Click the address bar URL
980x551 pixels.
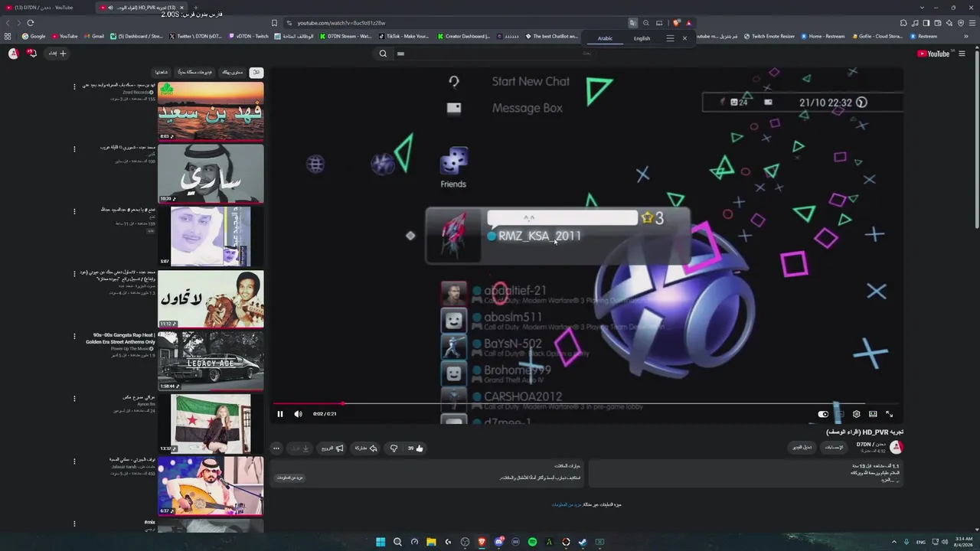[341, 23]
